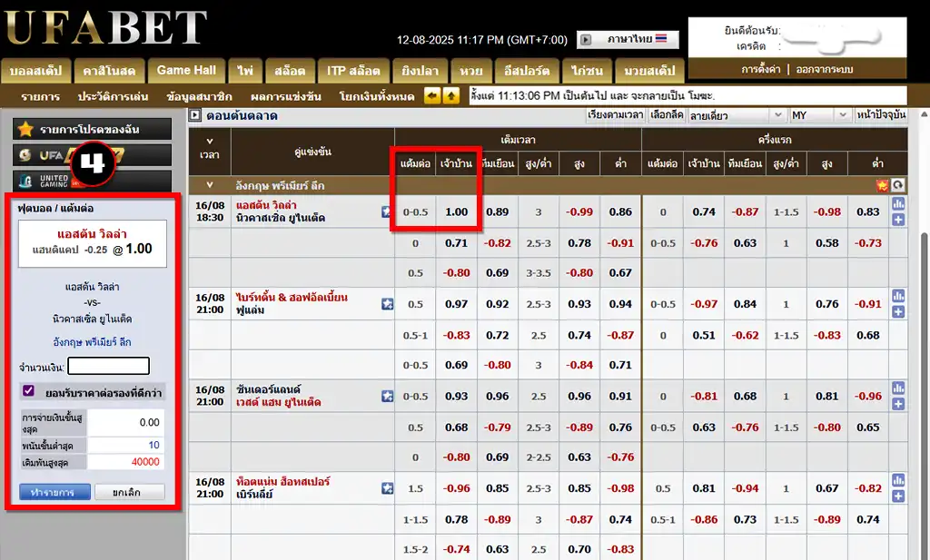Click the หน้าปัจจุบัน button
The width and height of the screenshot is (930, 560).
click(x=881, y=115)
